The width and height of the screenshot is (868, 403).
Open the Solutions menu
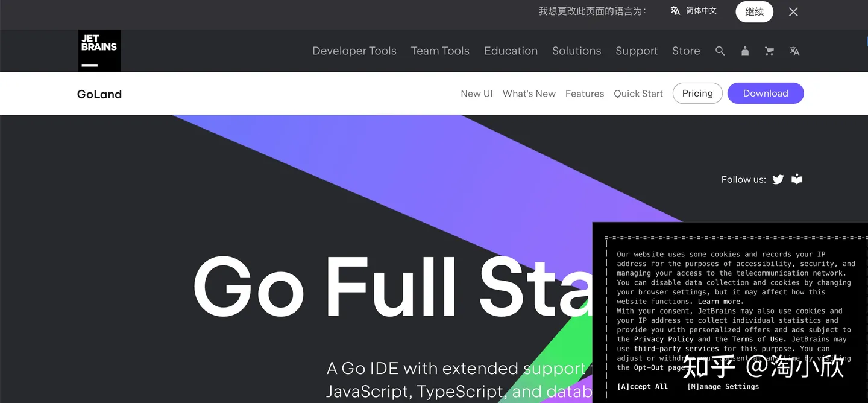(x=576, y=51)
